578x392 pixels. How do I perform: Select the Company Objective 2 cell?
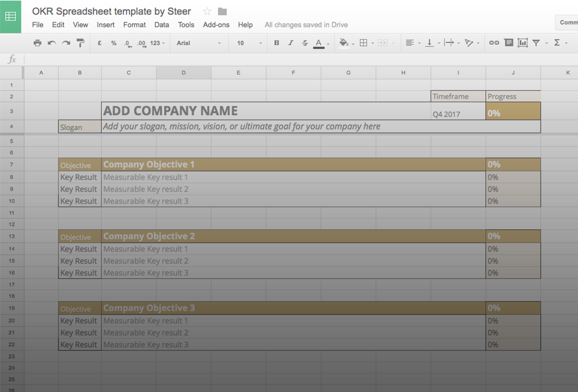pyautogui.click(x=293, y=236)
